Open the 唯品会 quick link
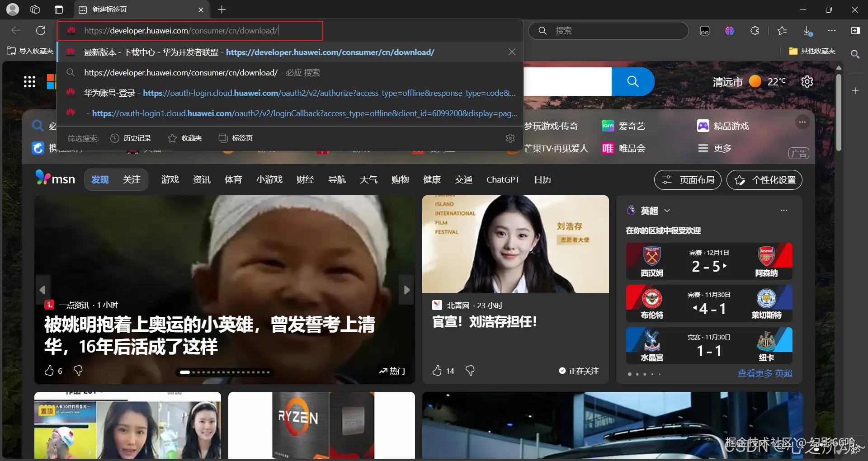Image resolution: width=868 pixels, height=461 pixels. pos(623,148)
